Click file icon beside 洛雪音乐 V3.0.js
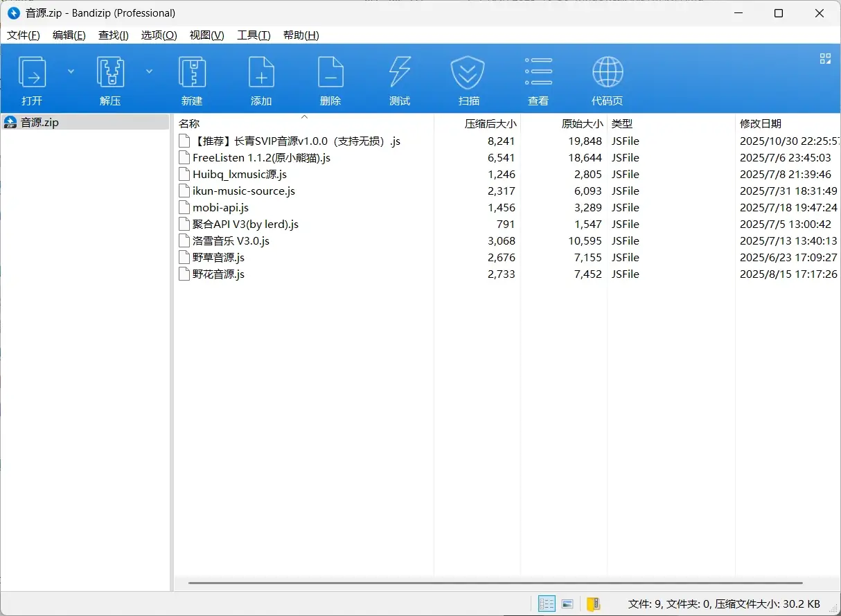This screenshot has height=616, width=841. point(184,240)
